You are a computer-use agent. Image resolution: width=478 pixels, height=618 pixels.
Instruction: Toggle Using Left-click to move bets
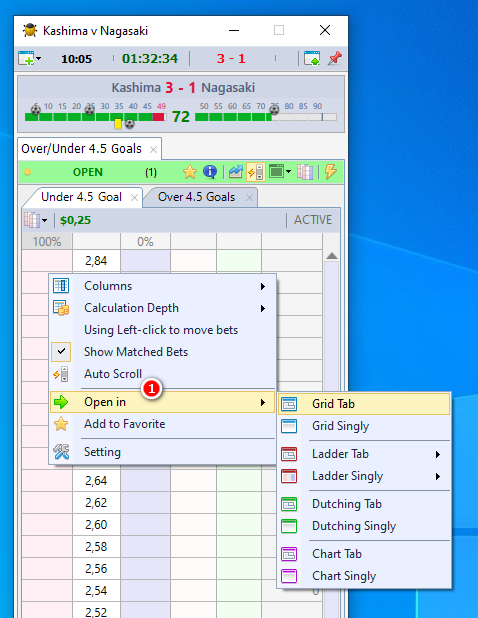[x=161, y=330]
